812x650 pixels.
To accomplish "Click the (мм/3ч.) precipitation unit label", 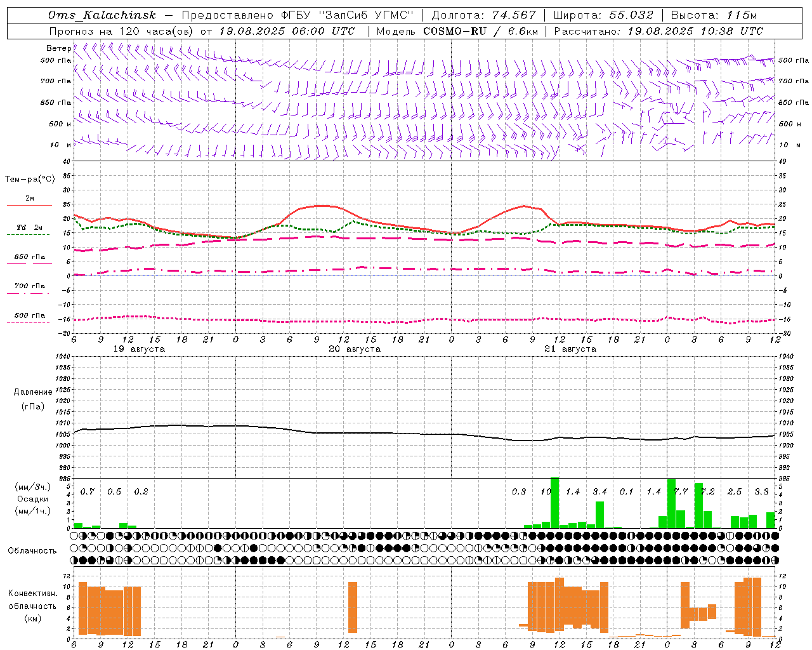I will 33,487.
